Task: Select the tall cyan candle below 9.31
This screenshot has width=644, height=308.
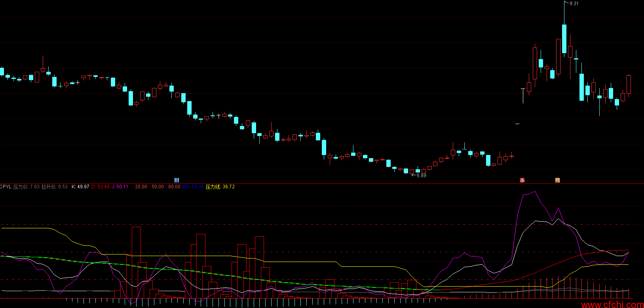Action: tap(564, 39)
